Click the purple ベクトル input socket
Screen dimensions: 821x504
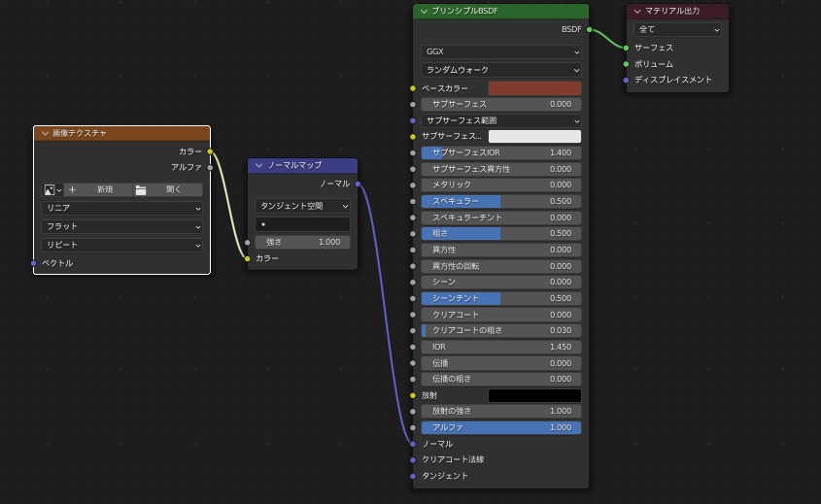(34, 263)
